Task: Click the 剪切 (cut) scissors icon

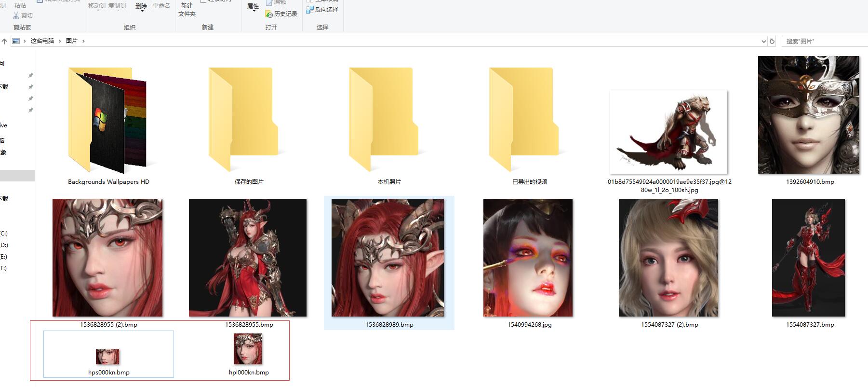Action: point(16,15)
